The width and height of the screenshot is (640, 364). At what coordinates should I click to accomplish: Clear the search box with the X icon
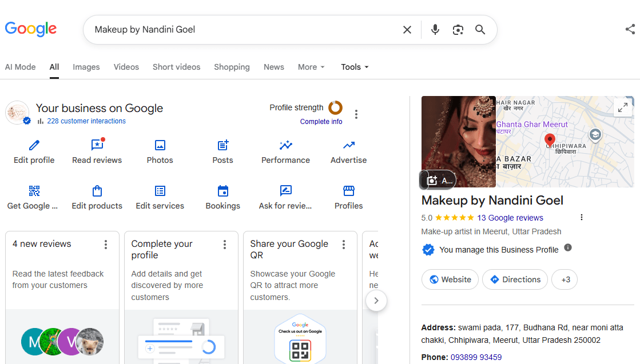pos(407,30)
